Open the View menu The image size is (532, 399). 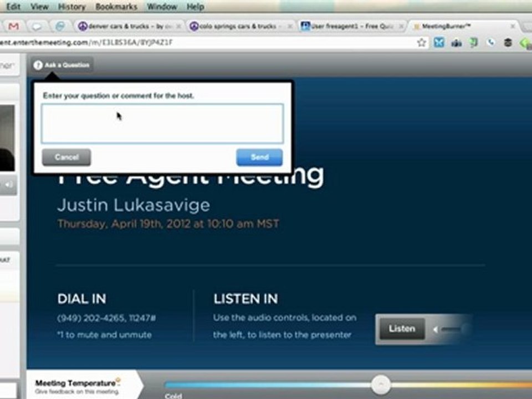39,7
